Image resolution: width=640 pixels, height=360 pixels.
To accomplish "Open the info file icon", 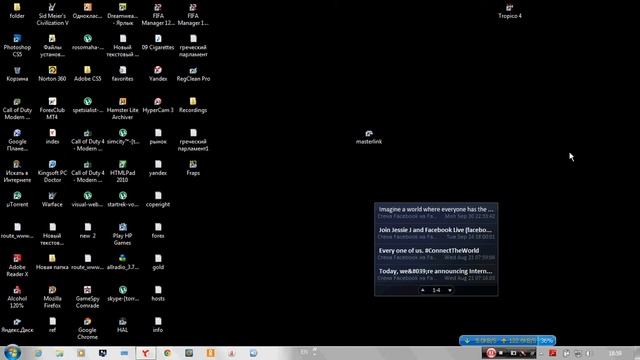I will pyautogui.click(x=158, y=325).
